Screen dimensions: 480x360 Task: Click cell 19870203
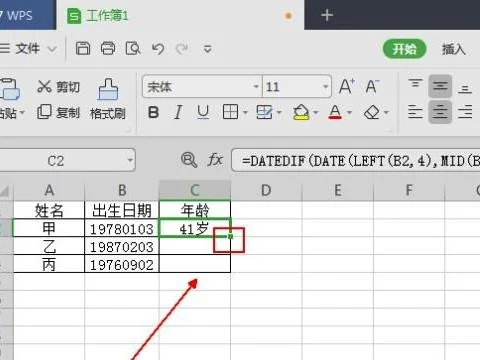[x=122, y=247]
